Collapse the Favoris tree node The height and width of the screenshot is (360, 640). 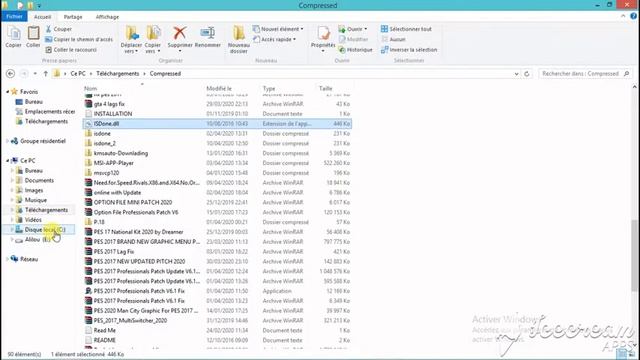pyautogui.click(x=7, y=92)
